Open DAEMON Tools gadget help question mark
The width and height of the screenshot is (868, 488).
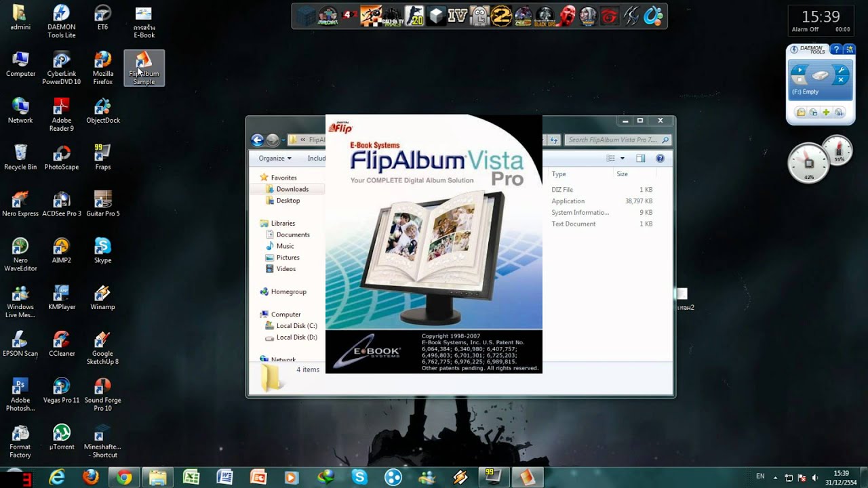[837, 49]
